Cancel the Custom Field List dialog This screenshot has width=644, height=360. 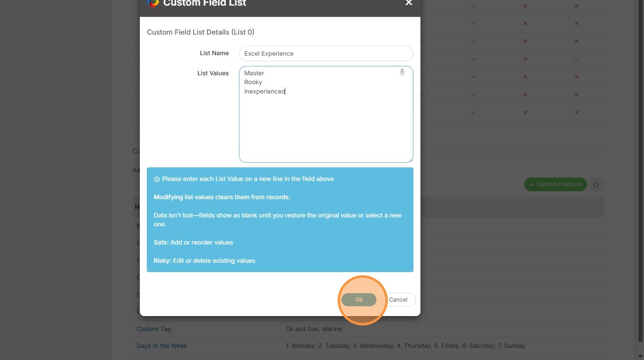tap(398, 300)
